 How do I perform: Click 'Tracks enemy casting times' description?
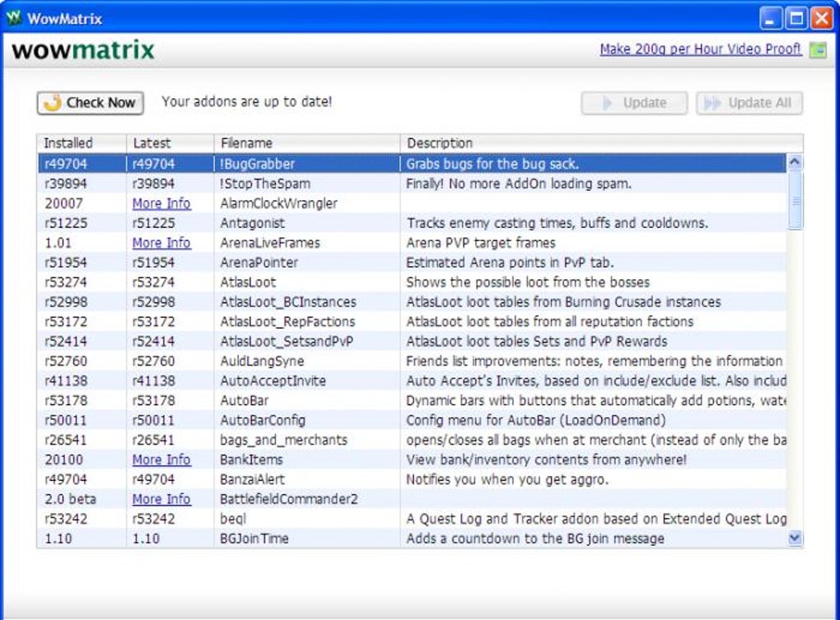(x=558, y=223)
